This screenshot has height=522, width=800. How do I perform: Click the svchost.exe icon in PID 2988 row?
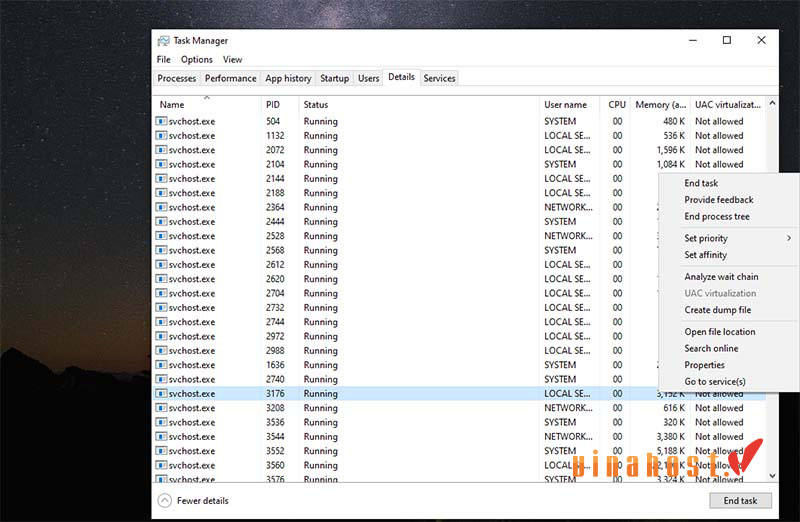pyautogui.click(x=161, y=351)
